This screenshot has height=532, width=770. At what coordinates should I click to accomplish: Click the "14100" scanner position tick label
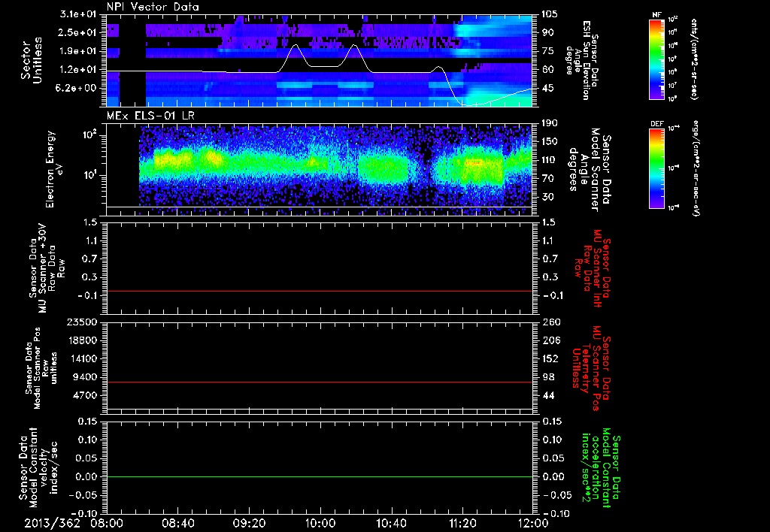83,358
